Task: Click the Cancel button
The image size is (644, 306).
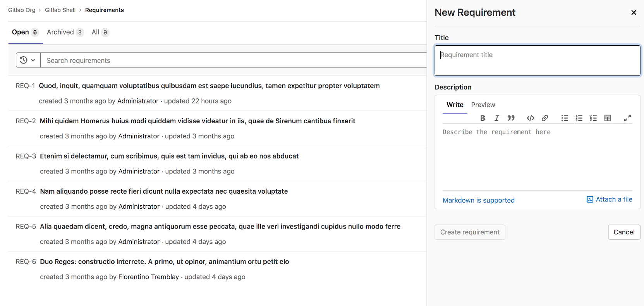Action: click(x=624, y=232)
